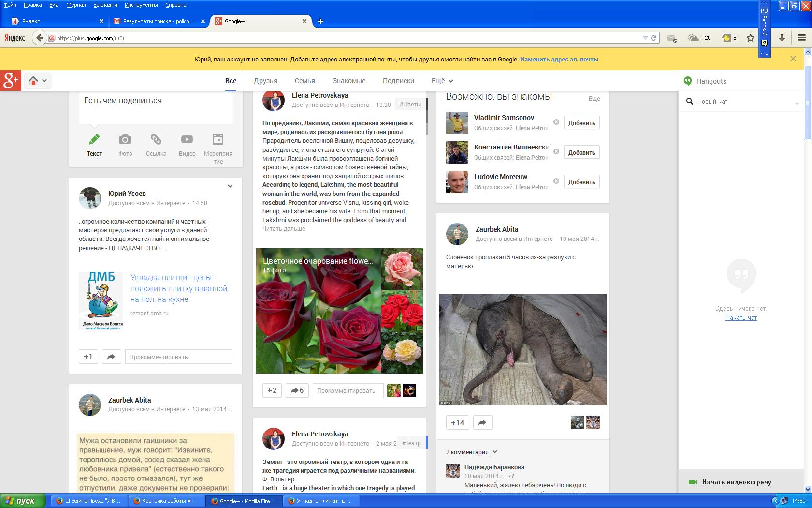Select the Видео share icon
The width and height of the screenshot is (812, 508).
coord(187,140)
